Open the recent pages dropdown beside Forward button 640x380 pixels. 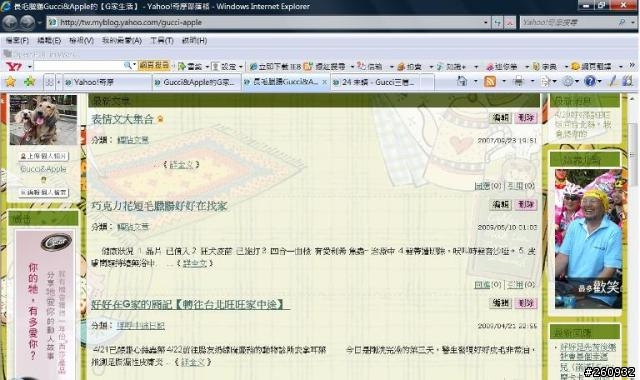[40, 23]
